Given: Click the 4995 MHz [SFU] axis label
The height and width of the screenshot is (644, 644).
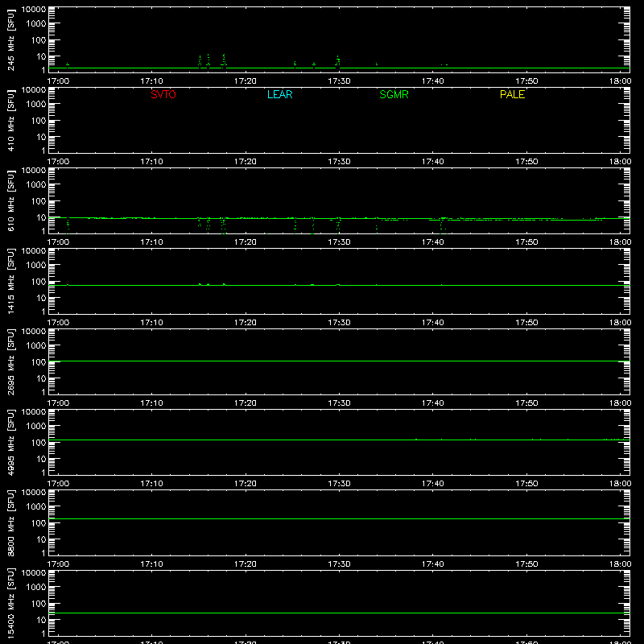Looking at the screenshot, I should pyautogui.click(x=11, y=443).
